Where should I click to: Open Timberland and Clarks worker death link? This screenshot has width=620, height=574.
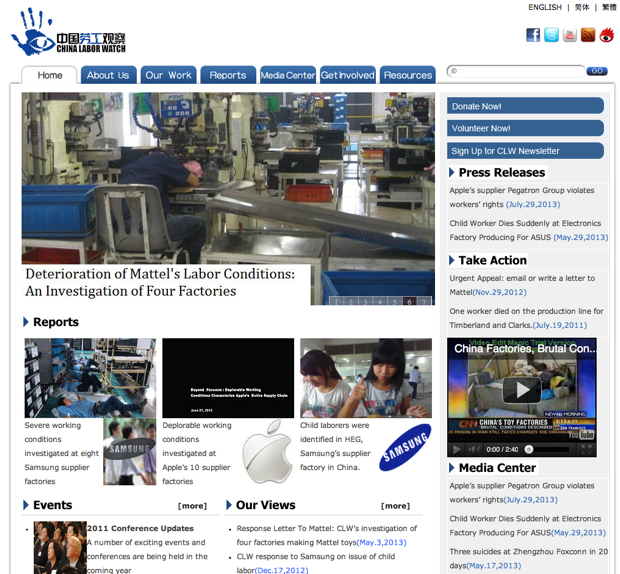pyautogui.click(x=526, y=318)
